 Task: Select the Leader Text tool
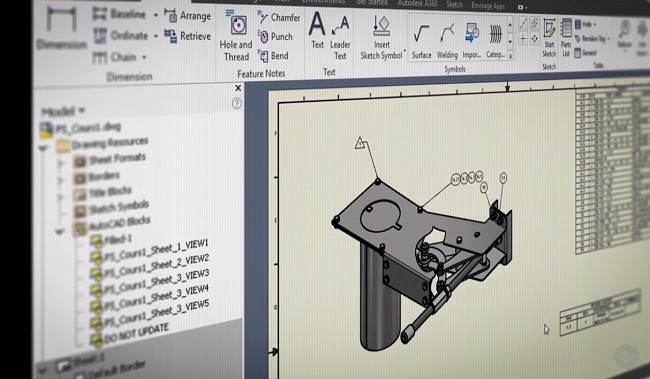coord(340,37)
